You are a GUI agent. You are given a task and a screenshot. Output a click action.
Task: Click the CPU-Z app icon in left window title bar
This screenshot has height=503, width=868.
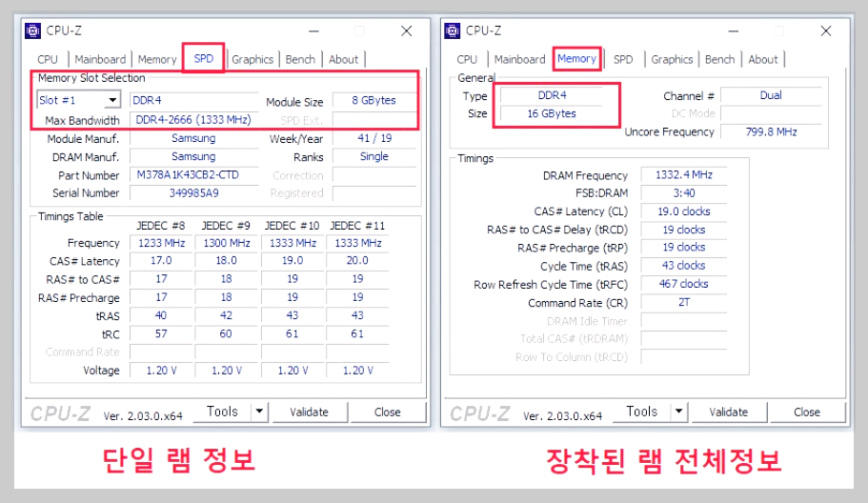pos(33,31)
